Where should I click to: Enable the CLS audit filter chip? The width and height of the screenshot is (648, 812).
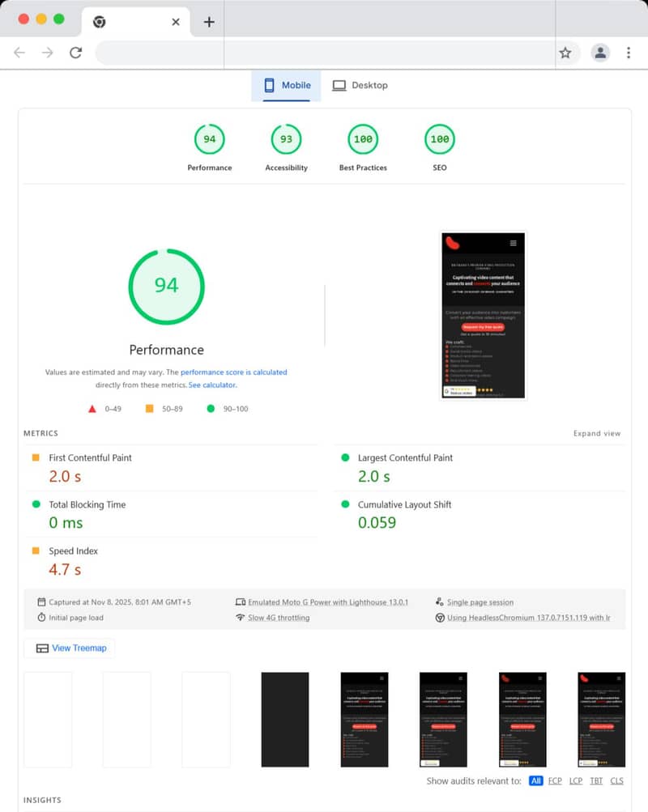tap(616, 780)
